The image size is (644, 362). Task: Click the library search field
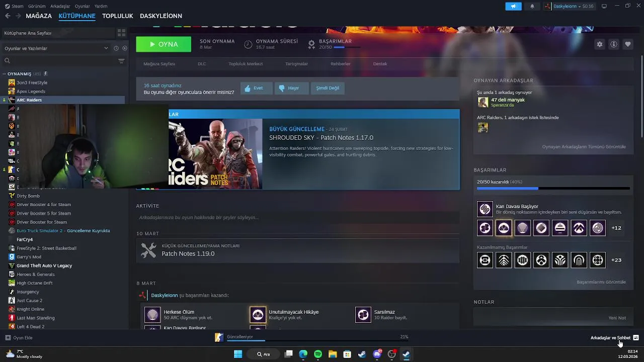coord(60,61)
